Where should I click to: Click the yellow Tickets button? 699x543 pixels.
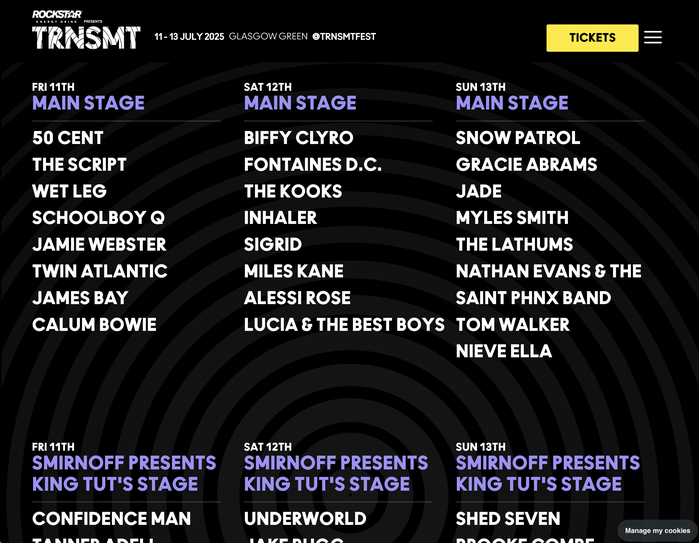click(592, 38)
